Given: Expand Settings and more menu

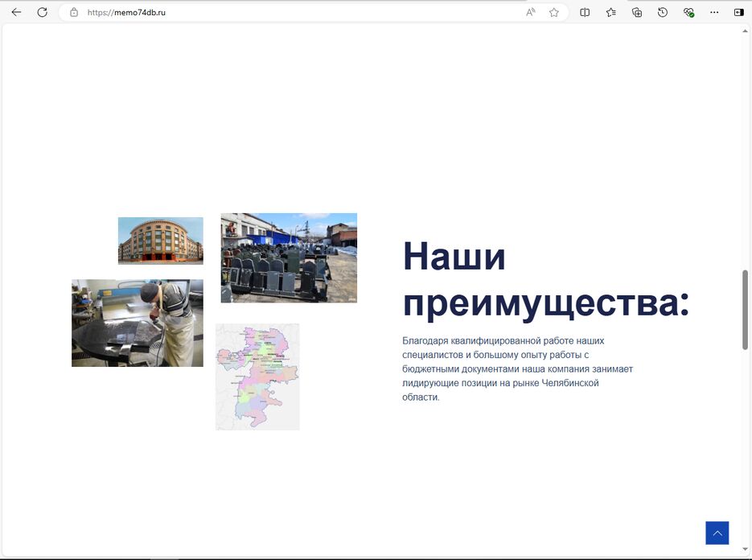Looking at the screenshot, I should tap(714, 12).
